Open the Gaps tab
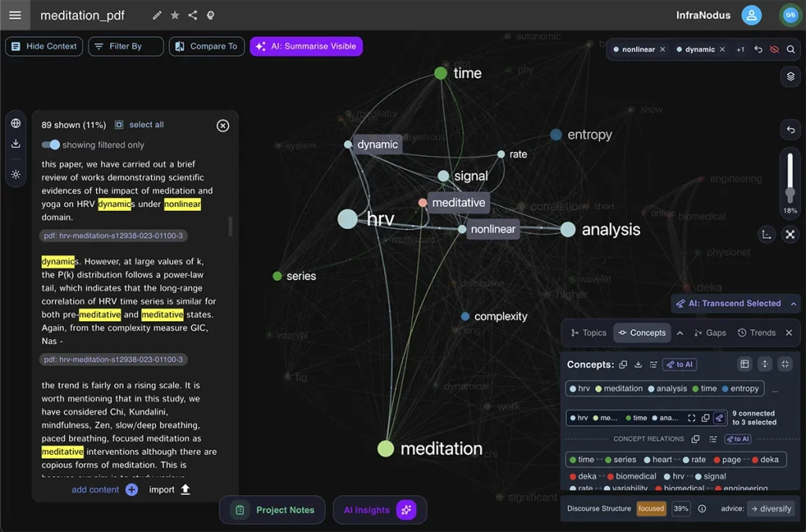 coord(710,333)
